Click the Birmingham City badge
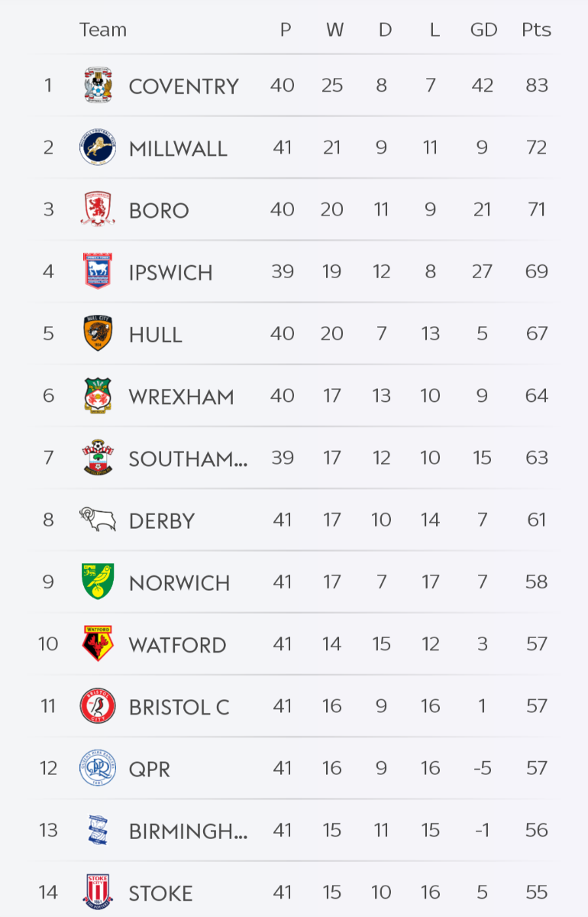 [98, 830]
